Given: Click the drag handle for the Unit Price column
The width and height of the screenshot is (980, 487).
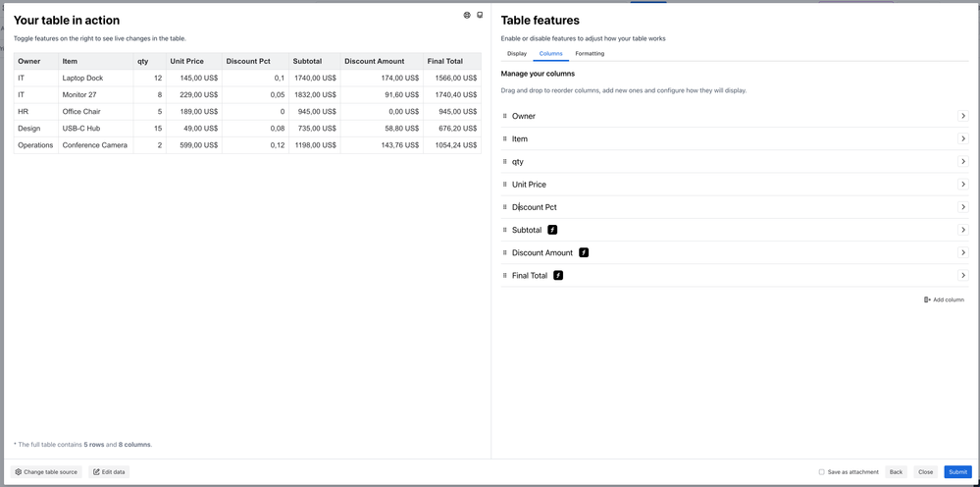Looking at the screenshot, I should pyautogui.click(x=505, y=184).
